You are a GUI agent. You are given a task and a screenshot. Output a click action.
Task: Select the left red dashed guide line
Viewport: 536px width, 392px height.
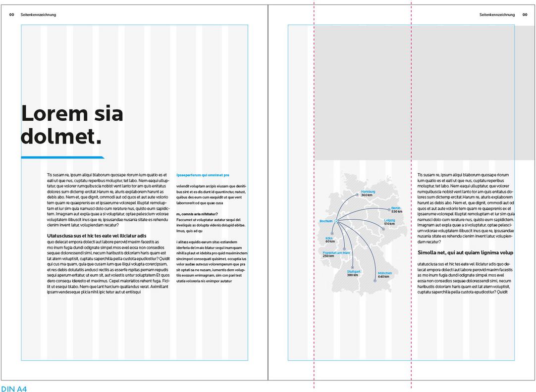(314, 198)
